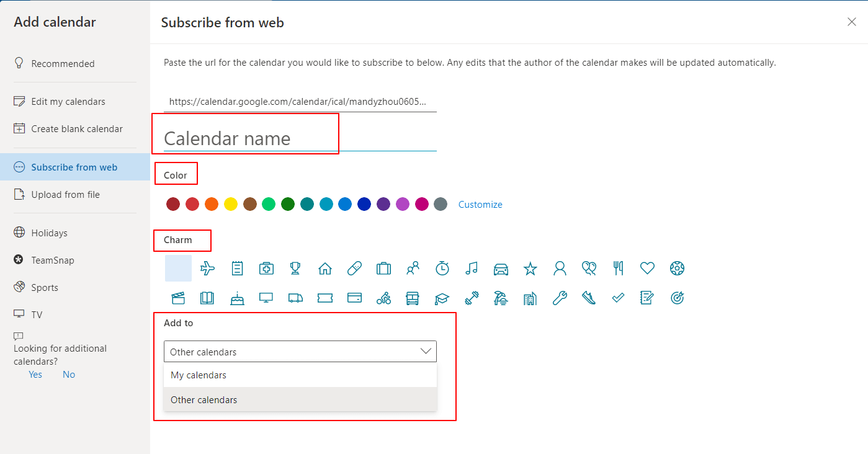The height and width of the screenshot is (454, 868).
Task: Choose the balloons charm icon
Action: click(x=589, y=269)
